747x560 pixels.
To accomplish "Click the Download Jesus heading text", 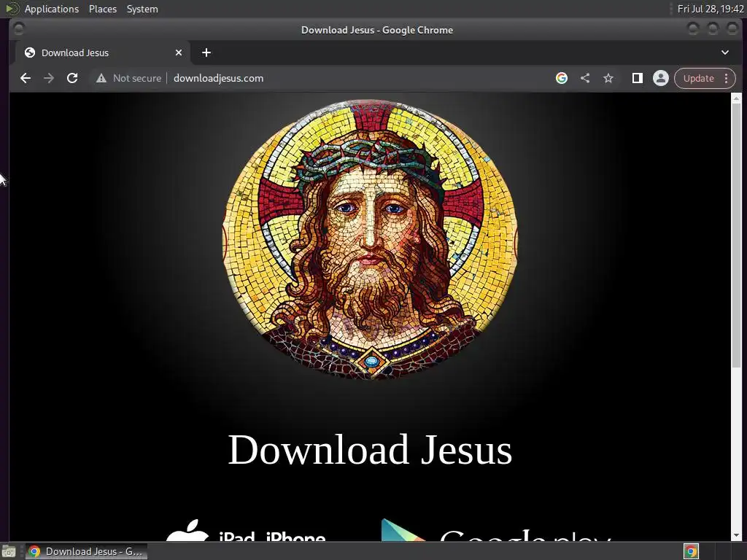I will tap(370, 449).
